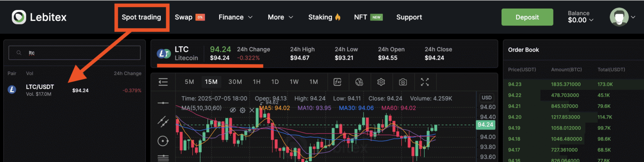The height and width of the screenshot is (162, 644).
Task: Click the green Deposit button
Action: point(527,17)
